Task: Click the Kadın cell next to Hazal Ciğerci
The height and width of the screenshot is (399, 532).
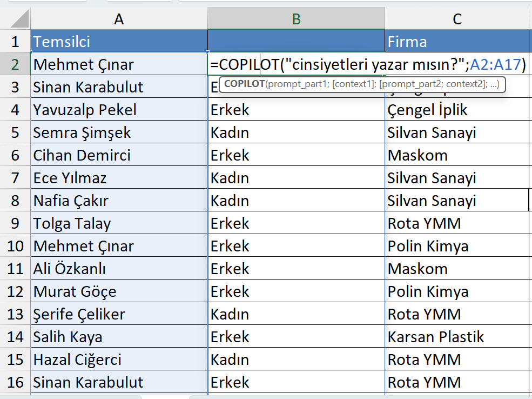Action: point(296,360)
